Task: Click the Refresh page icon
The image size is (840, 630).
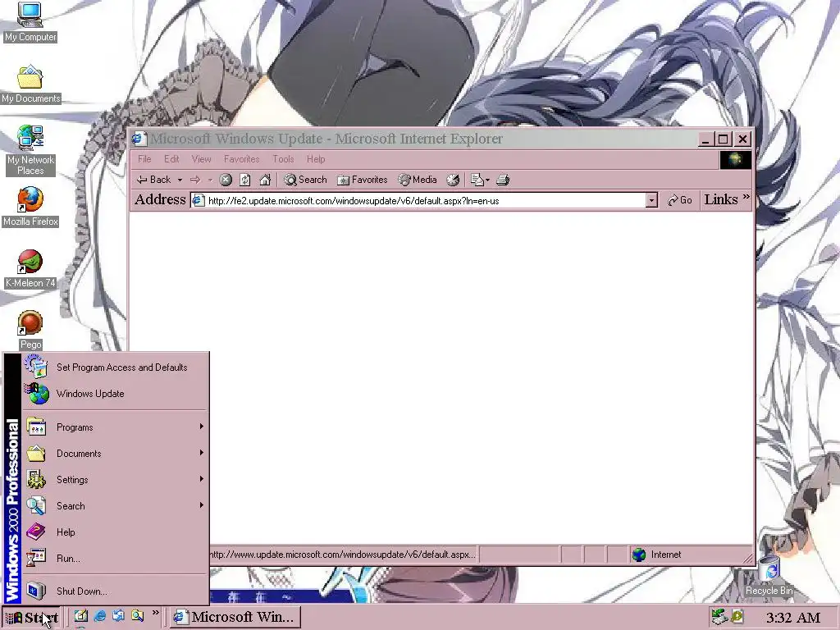Action: pos(244,180)
